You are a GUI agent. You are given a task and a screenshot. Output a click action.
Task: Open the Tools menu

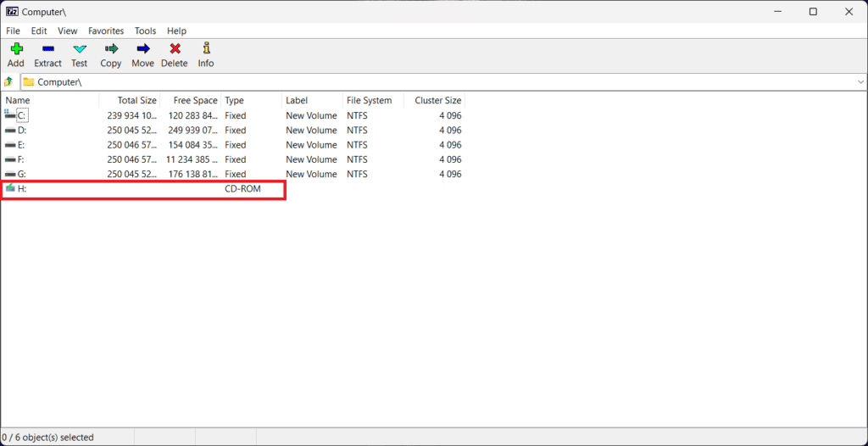(145, 31)
